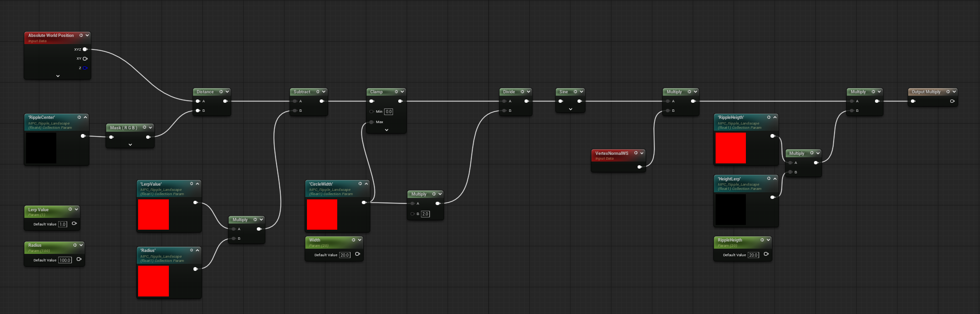Viewport: 980px width, 314px height.
Task: Open the Clamp node header dropdown arrow
Action: 402,92
